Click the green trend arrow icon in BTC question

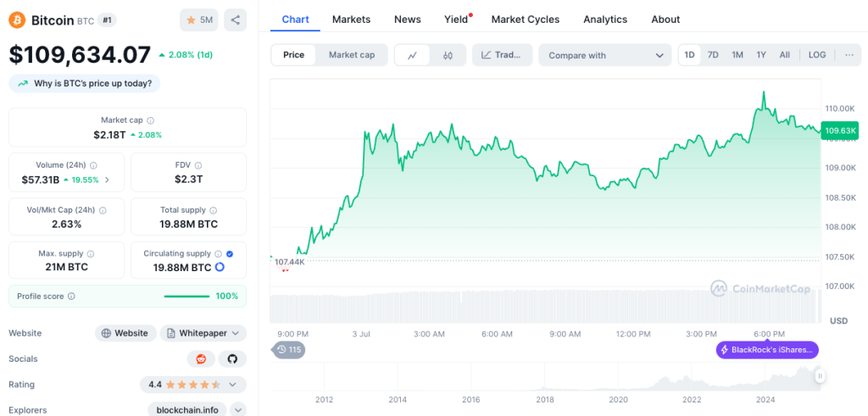tap(23, 84)
